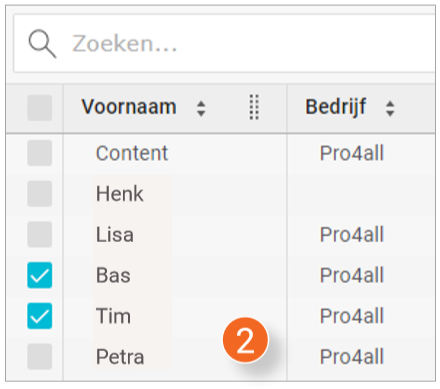Click the Bedrijf column header label
Screen dimensions: 440x389
[x=336, y=107]
